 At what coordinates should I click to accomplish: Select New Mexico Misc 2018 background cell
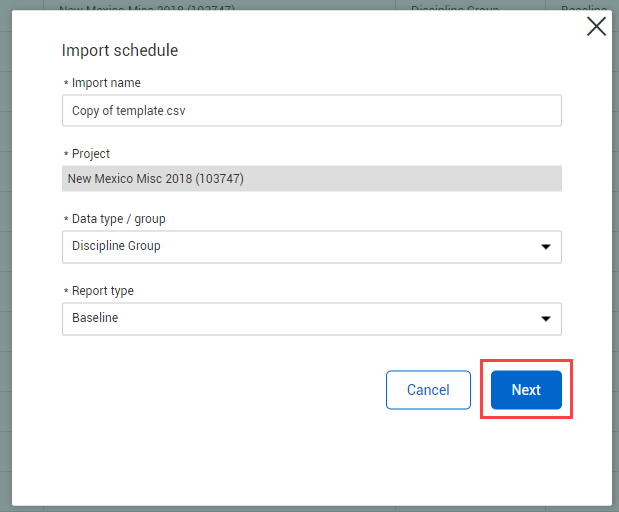coord(130,9)
